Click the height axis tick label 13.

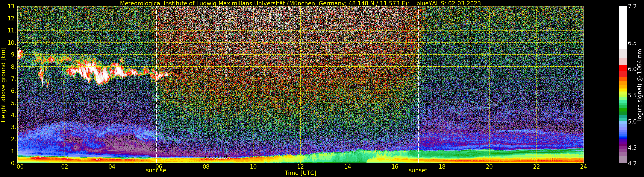pyautogui.click(x=12, y=6)
